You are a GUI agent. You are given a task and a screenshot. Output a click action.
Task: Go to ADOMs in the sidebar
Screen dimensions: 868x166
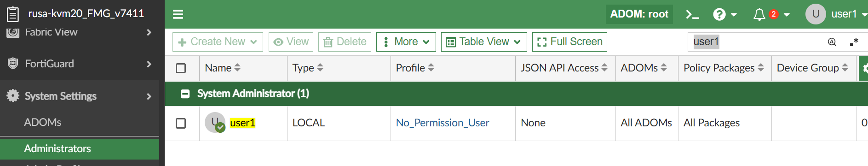pos(43,122)
